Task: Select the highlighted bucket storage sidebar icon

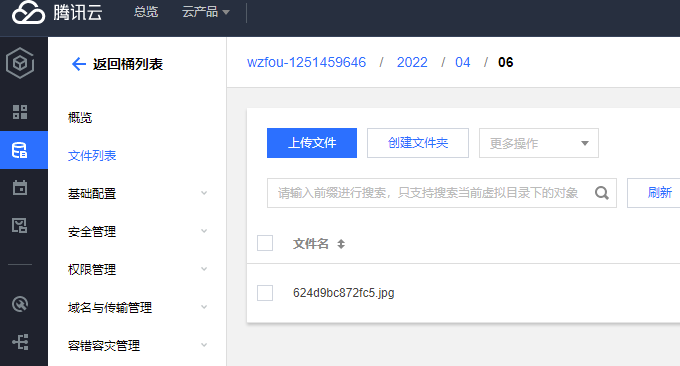Action: (x=20, y=150)
